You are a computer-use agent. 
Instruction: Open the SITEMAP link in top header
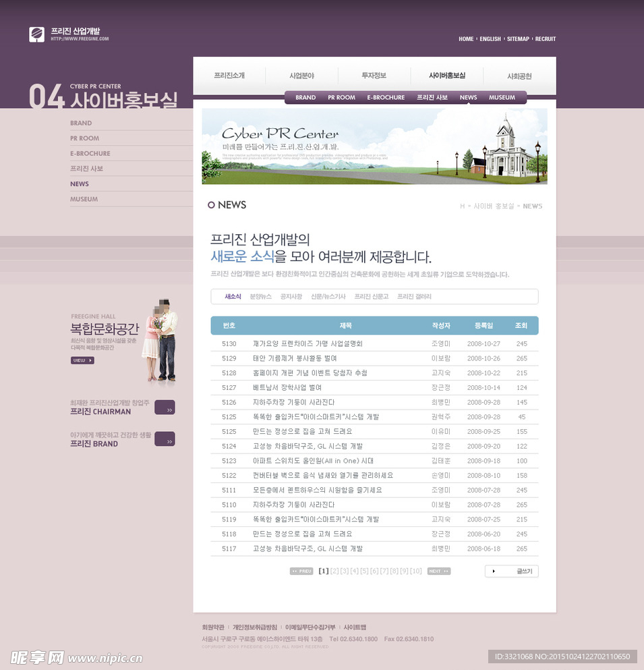pyautogui.click(x=518, y=39)
